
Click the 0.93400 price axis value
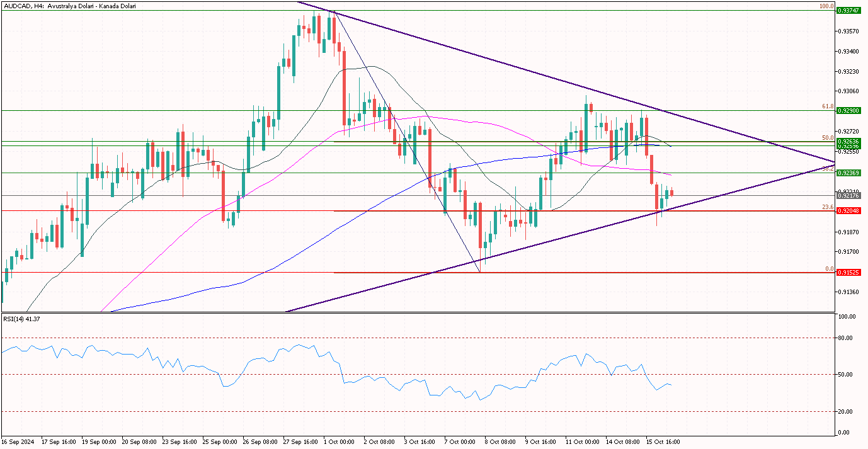click(848, 51)
